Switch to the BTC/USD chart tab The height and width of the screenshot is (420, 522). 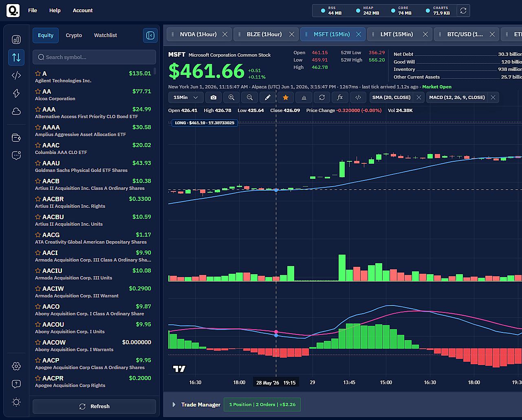point(465,34)
